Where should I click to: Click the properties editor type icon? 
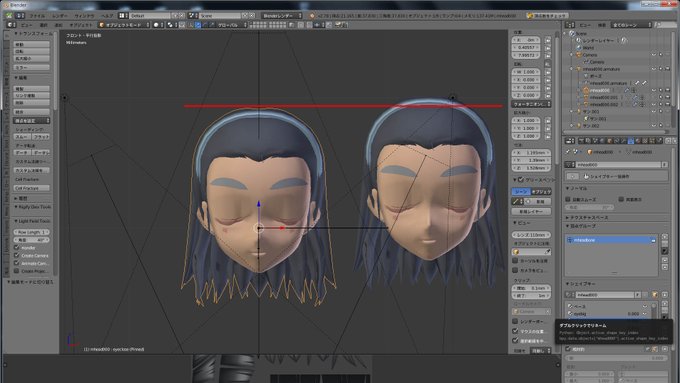(x=570, y=141)
